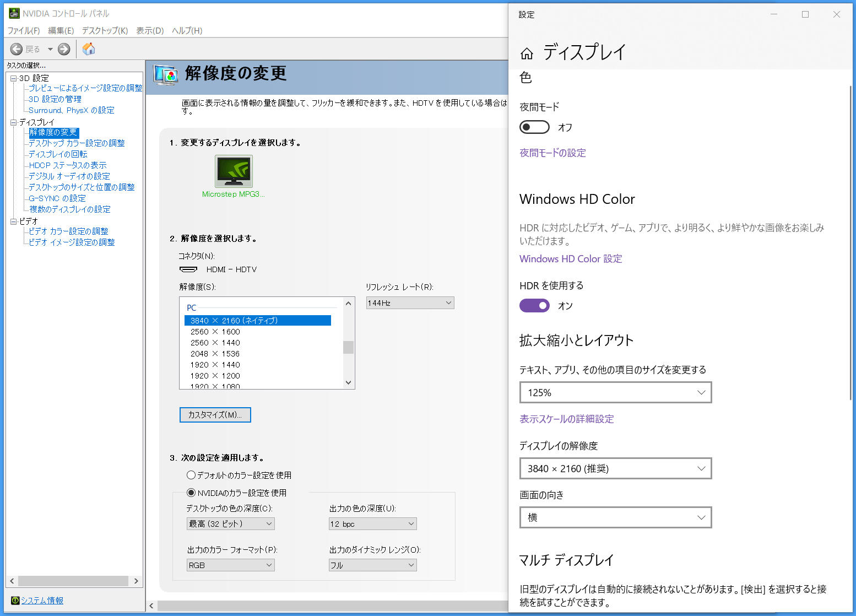Click the forward arrow icon in NVIDIA toolbar

pyautogui.click(x=64, y=49)
